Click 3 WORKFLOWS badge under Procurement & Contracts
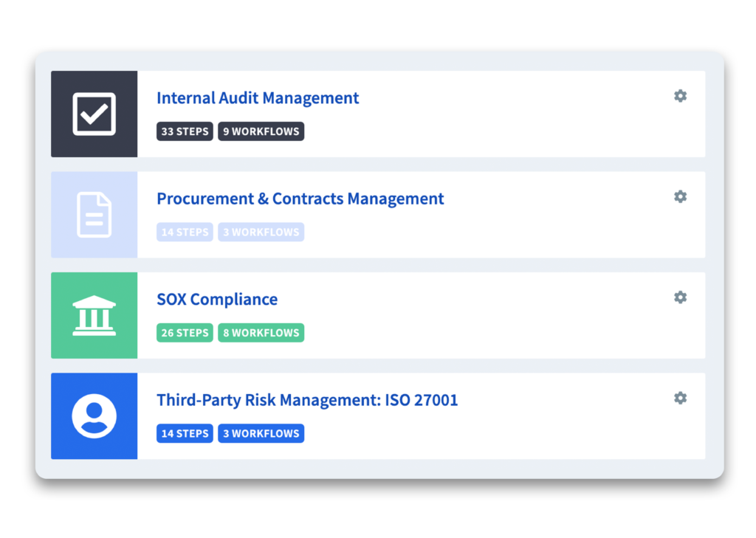Viewport: 756px width, 538px height. [261, 232]
